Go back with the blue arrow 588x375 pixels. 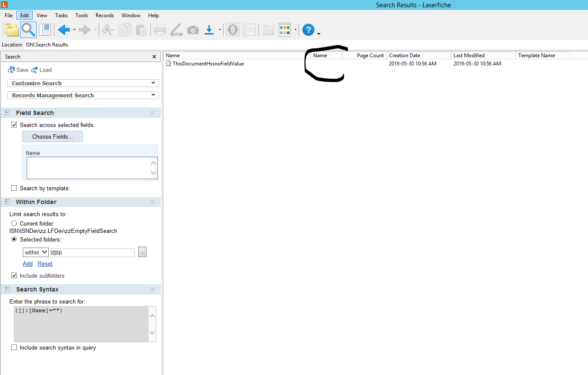pyautogui.click(x=64, y=30)
